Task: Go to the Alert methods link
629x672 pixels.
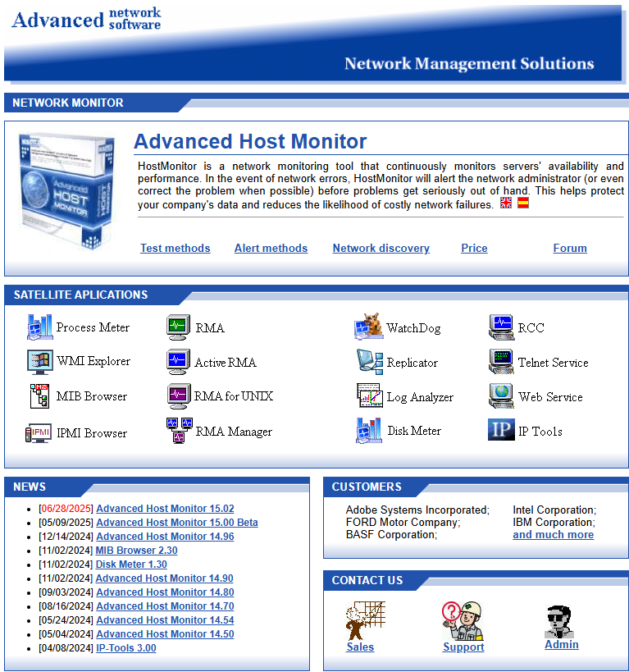Action: click(x=271, y=248)
